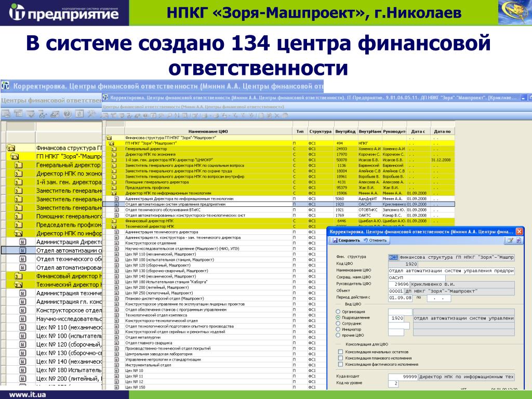Select the Сотрудник radio button
This screenshot has height=399, width=532.
tap(338, 323)
